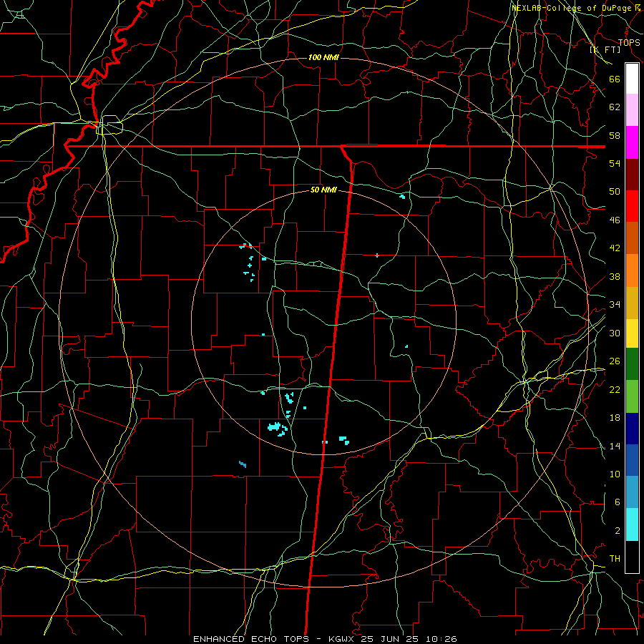
Task: Click the dark orange swatch above 42
Action: tap(632, 238)
